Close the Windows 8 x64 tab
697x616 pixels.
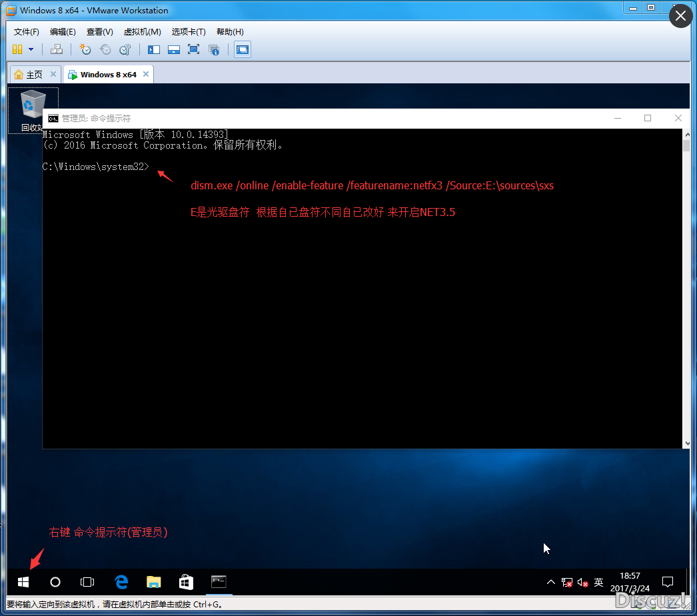pyautogui.click(x=146, y=74)
